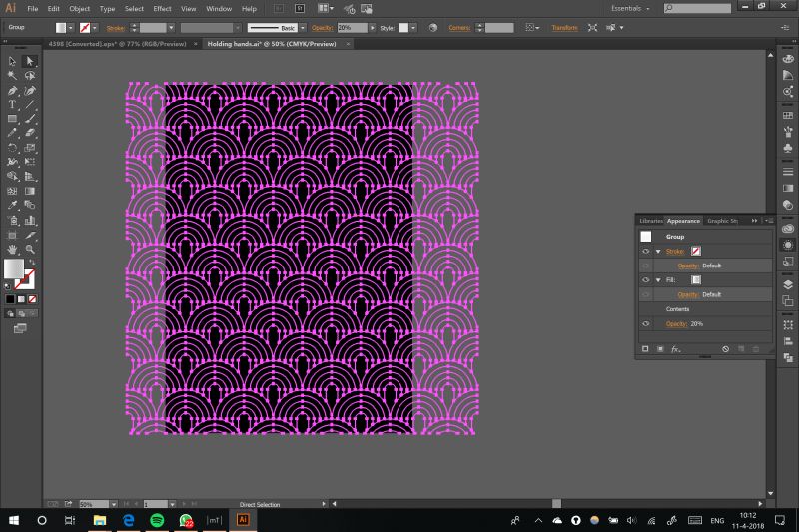Screen dimensions: 799x532
Task: Select the Selection tool (black arrow)
Action: (x=12, y=61)
